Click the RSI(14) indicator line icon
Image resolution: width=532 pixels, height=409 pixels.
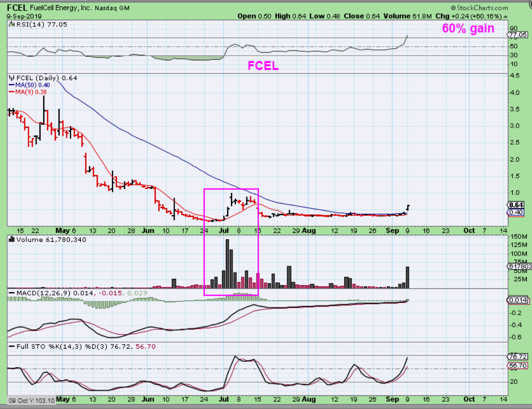click(x=11, y=25)
